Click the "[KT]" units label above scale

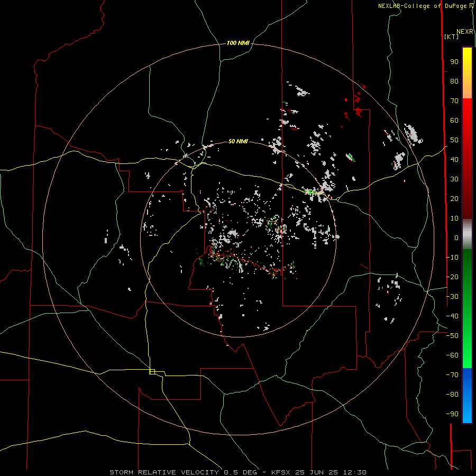451,36
